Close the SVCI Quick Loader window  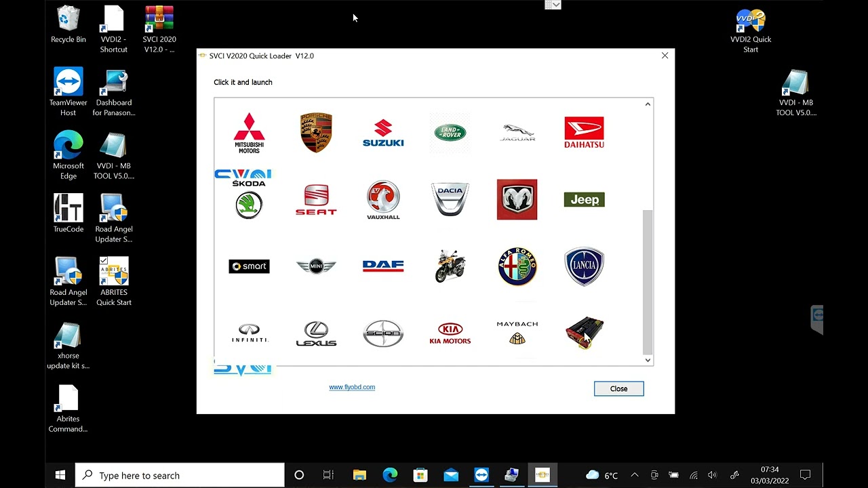pos(665,56)
